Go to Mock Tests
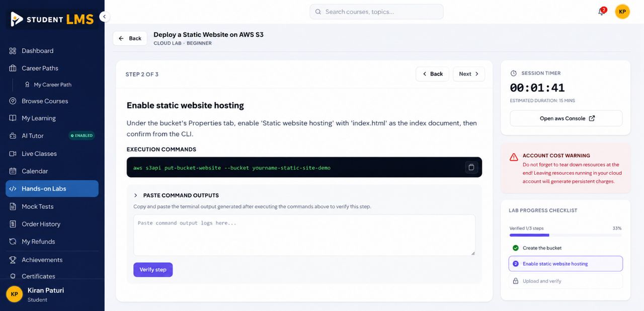Screen dimensions: 644x311 [x=52, y=206]
